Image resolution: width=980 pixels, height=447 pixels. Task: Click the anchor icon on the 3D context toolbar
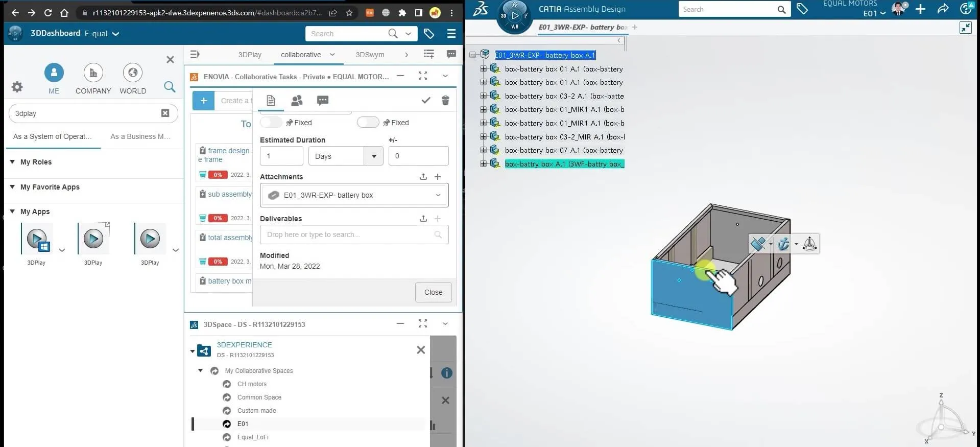783,244
